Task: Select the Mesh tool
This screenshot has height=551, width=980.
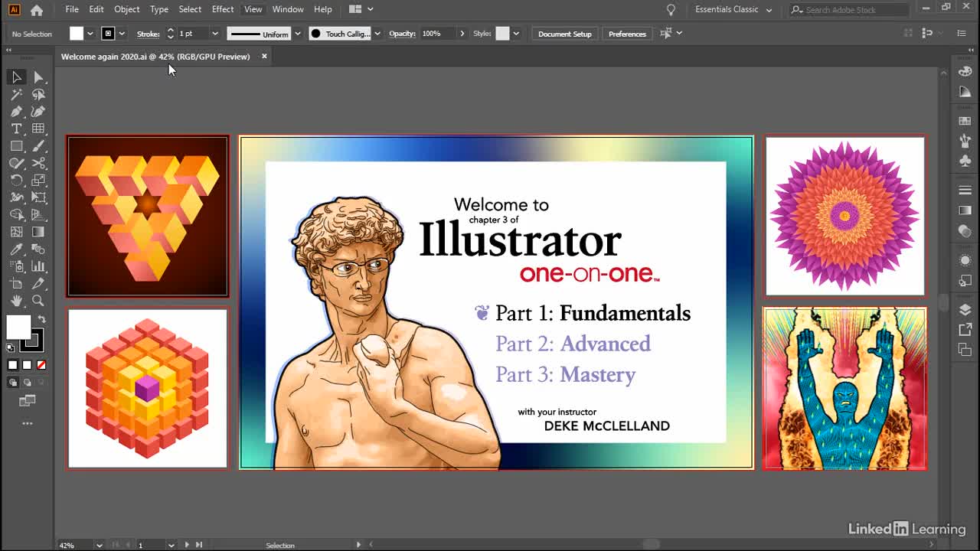Action: coord(16,232)
